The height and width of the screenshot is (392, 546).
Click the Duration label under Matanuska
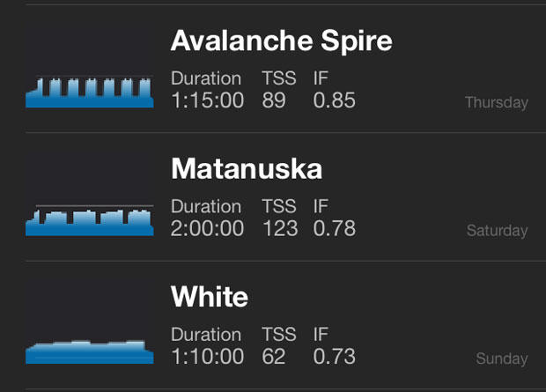click(x=206, y=207)
